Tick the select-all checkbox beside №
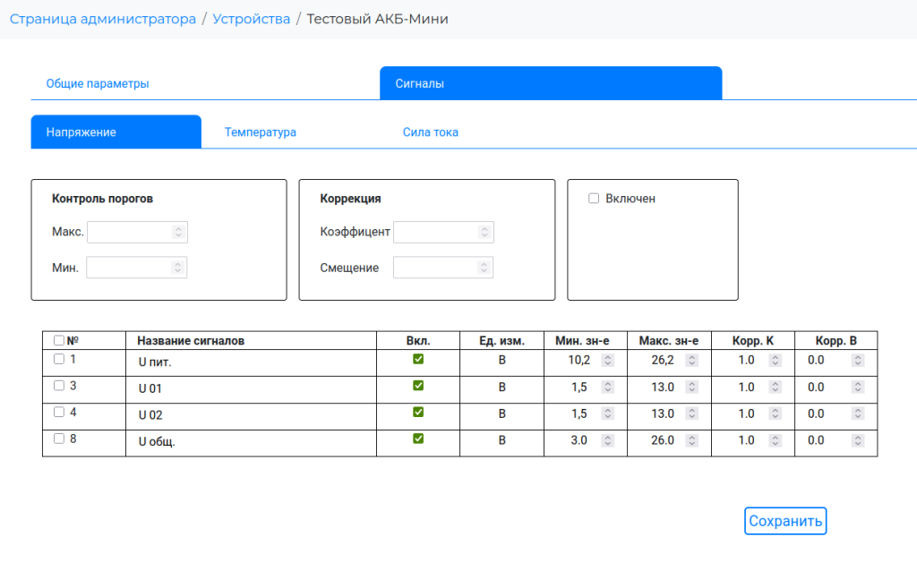 59,340
